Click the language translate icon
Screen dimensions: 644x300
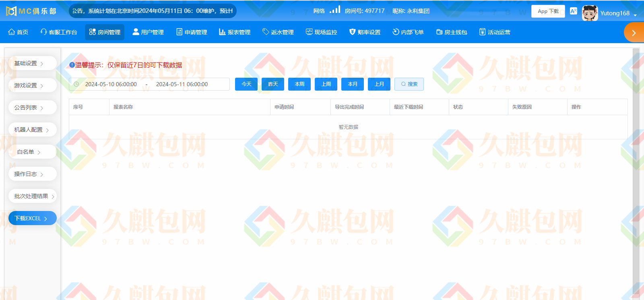click(574, 11)
